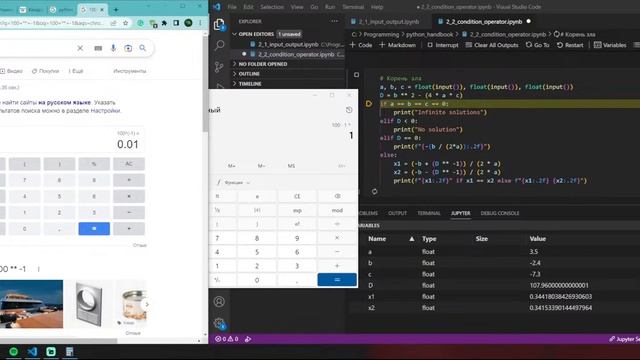This screenshot has height=360, width=640.
Task: Switch to the Debug Console panel tab
Action: click(500, 213)
